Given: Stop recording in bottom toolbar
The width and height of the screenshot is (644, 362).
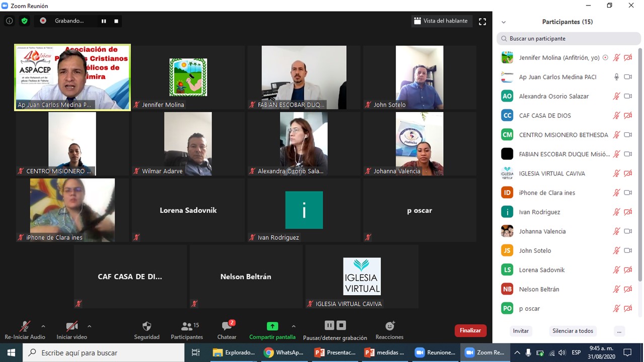Looking at the screenshot, I should click(x=341, y=325).
